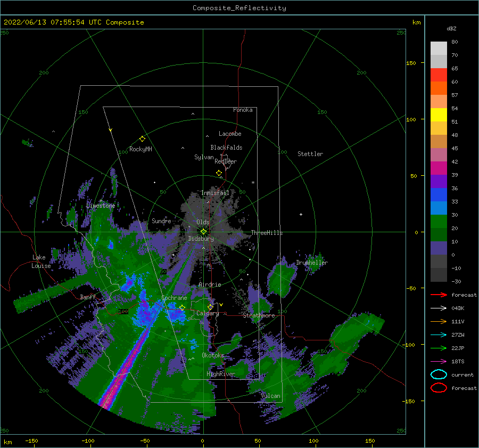Click the Cochrane city label

click(174, 298)
